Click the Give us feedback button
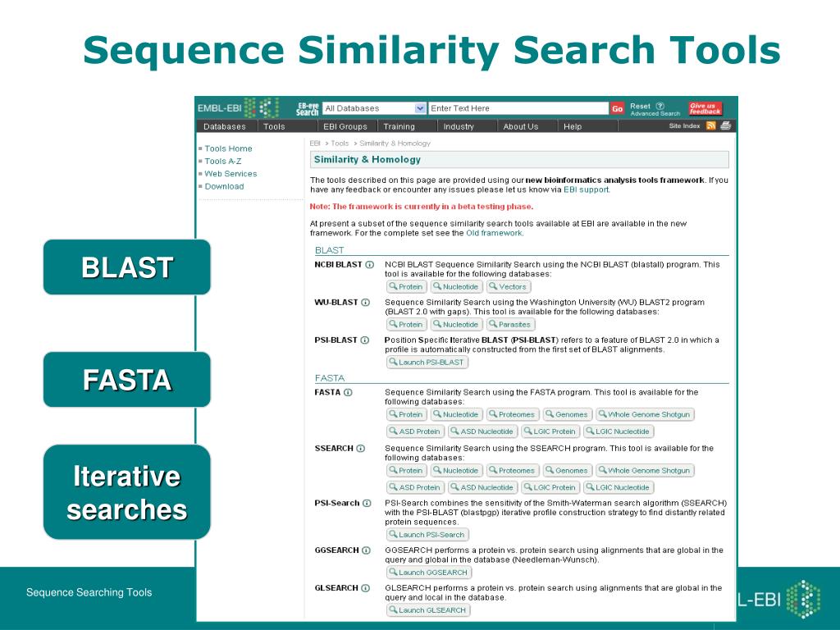Screen dimensions: 840x630 coord(705,108)
